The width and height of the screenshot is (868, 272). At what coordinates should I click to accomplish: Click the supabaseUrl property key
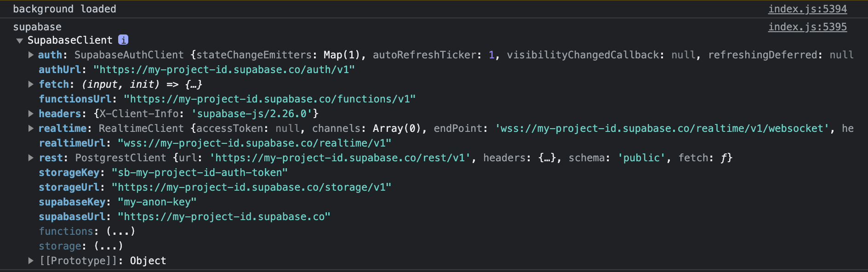tap(72, 217)
